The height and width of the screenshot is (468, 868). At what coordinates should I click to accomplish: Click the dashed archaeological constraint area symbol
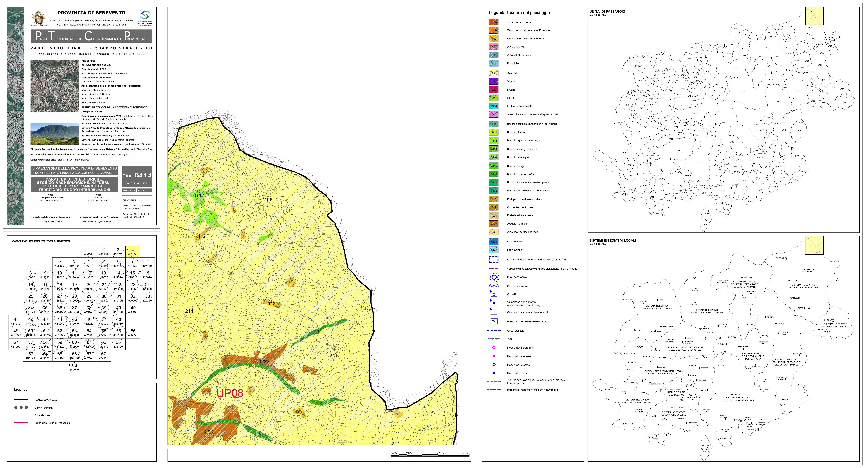tap(494, 259)
